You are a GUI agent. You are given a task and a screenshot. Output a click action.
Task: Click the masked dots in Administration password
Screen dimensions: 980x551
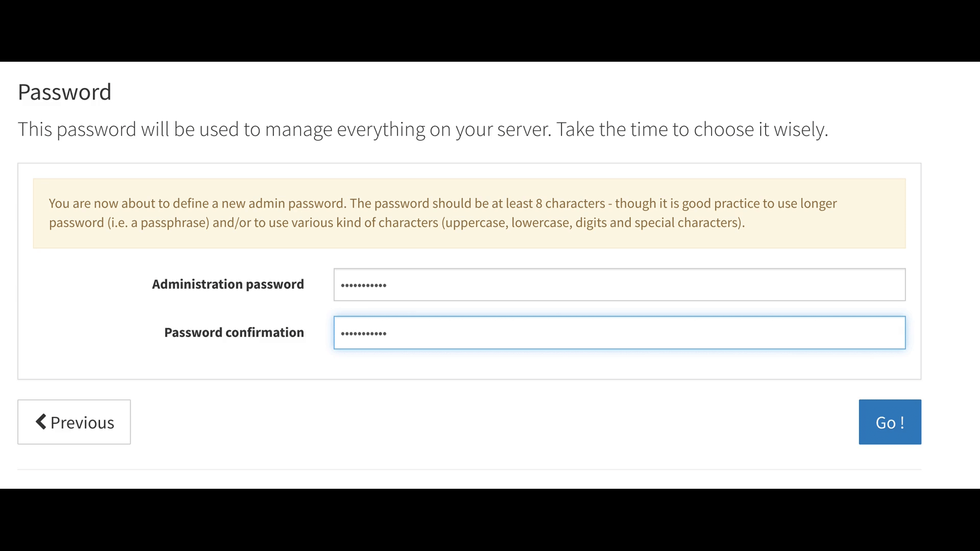coord(363,285)
